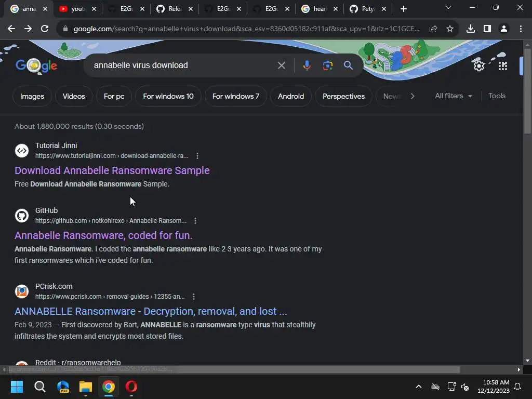The width and height of the screenshot is (532, 399).
Task: Open the Edge Preview taskbar icon
Action: point(63,387)
